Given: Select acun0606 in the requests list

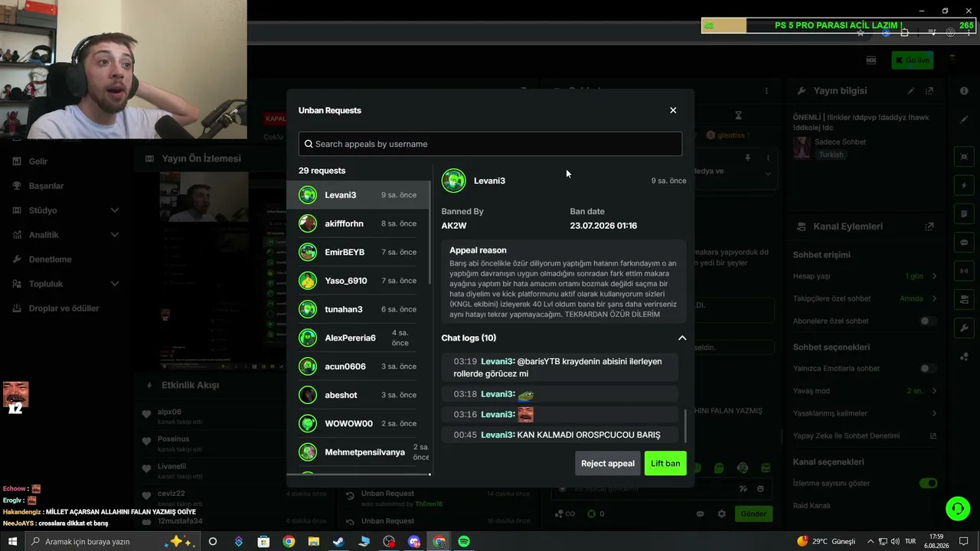Looking at the screenshot, I should click(358, 367).
